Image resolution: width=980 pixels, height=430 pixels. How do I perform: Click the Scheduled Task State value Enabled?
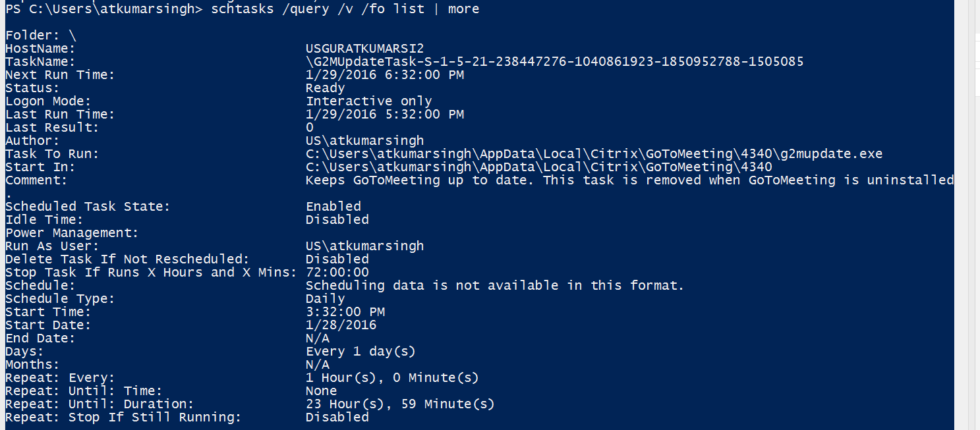pos(333,206)
